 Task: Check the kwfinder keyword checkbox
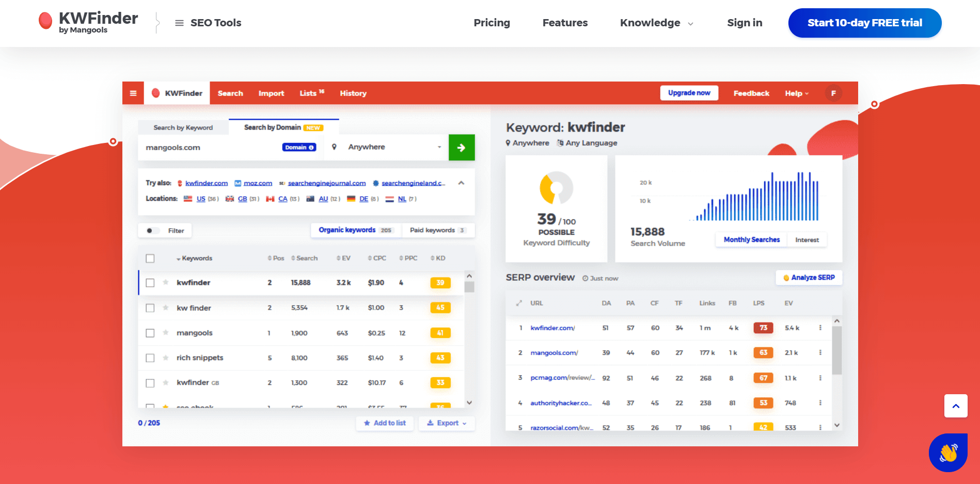point(150,283)
